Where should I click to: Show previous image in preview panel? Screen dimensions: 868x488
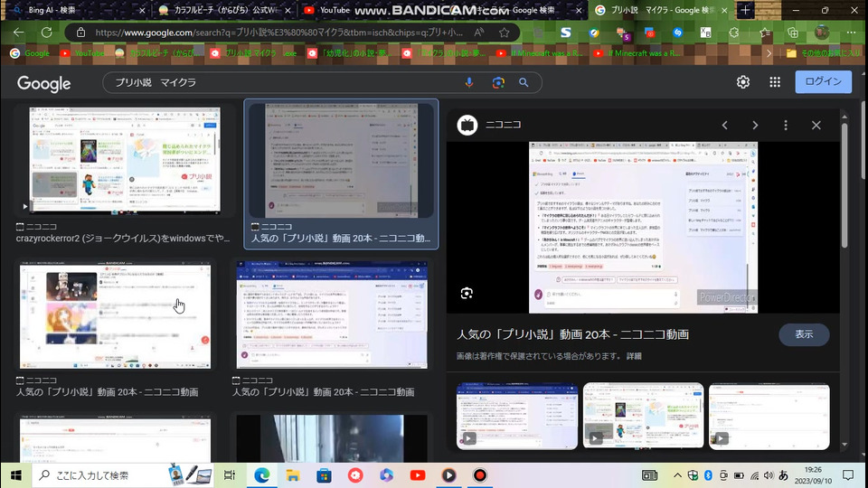click(724, 125)
